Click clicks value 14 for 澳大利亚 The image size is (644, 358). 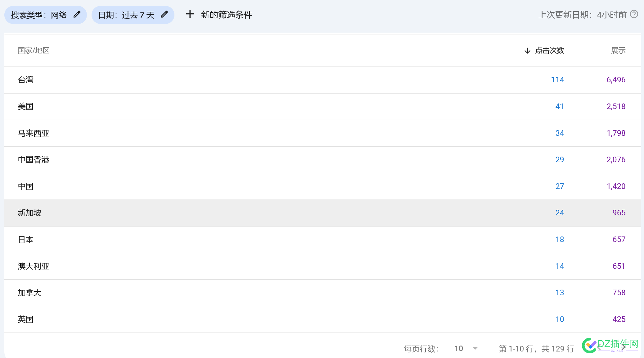560,266
